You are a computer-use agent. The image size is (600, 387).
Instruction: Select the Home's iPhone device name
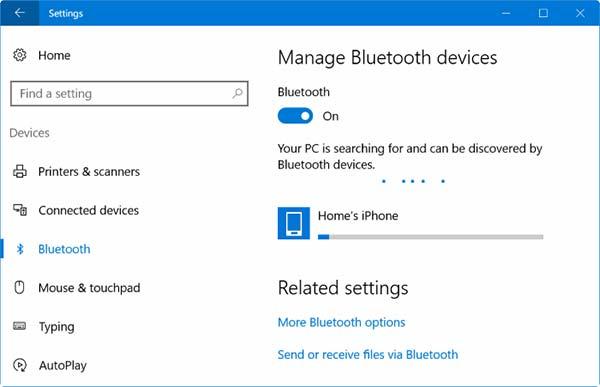click(358, 216)
